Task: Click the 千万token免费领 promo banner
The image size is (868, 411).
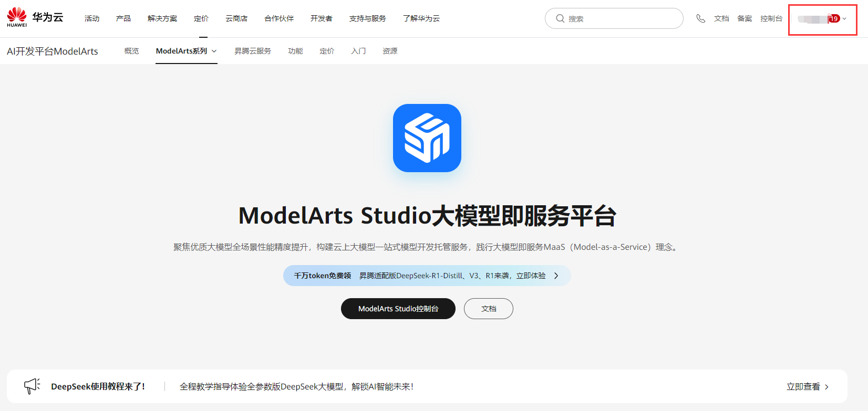Action: pos(427,276)
